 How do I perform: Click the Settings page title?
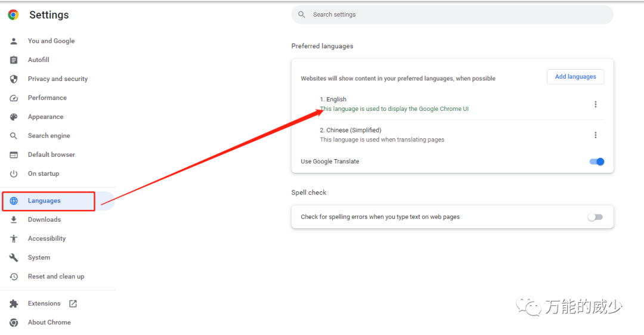(49, 15)
